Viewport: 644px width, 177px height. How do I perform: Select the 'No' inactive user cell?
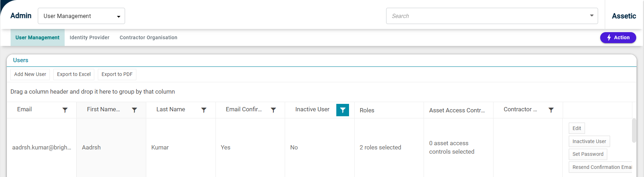[x=319, y=148]
